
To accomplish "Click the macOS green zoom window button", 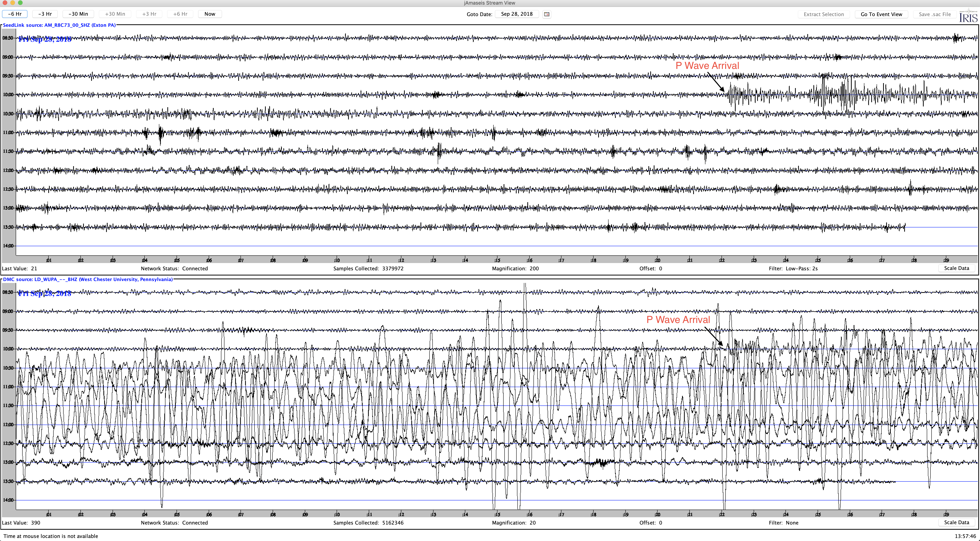I will click(x=20, y=3).
